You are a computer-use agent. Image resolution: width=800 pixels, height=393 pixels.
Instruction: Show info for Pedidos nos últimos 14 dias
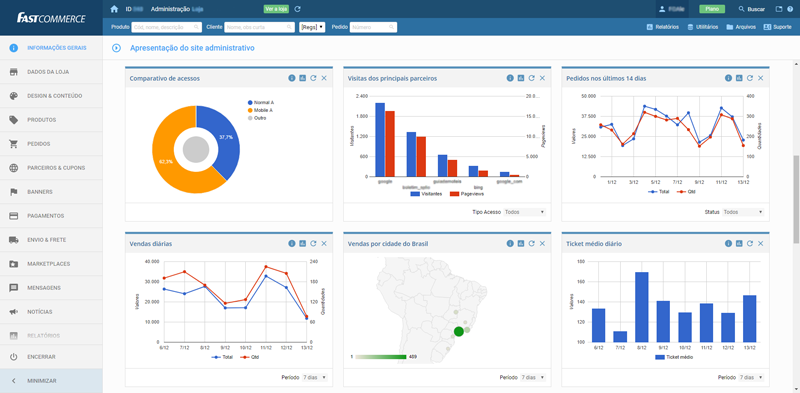click(729, 78)
